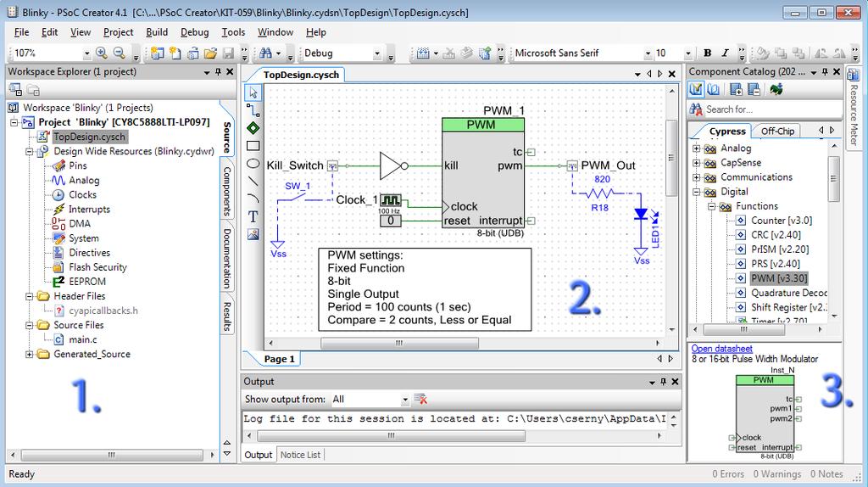The width and height of the screenshot is (868, 487).
Task: Select Pins under Design Wide Resources
Action: [77, 165]
